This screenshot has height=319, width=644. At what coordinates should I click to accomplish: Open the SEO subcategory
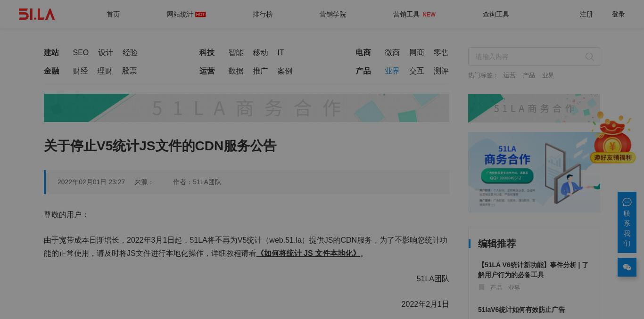tap(81, 53)
